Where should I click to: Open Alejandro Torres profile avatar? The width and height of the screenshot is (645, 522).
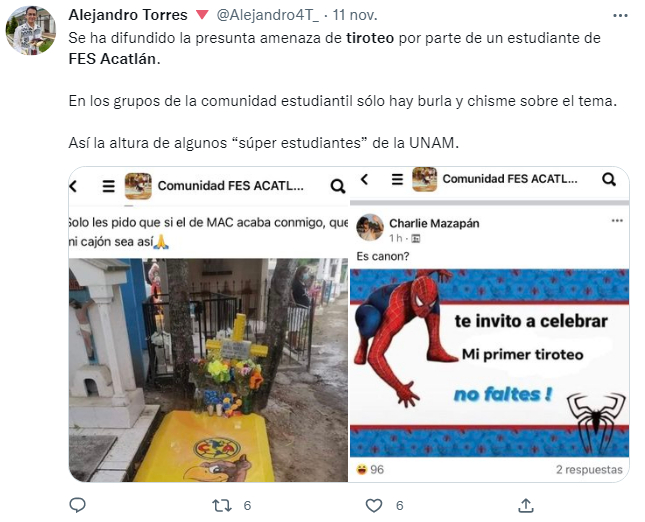pos(31,30)
